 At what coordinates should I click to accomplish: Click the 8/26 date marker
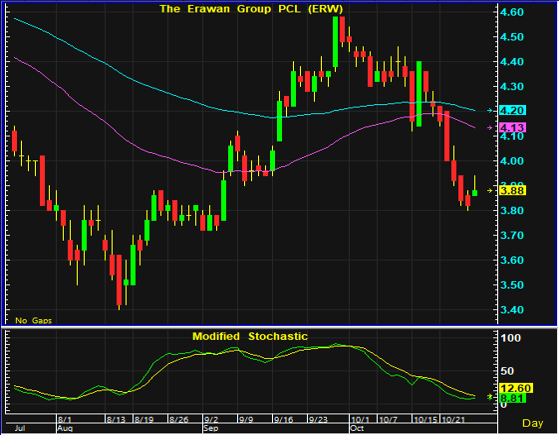179,419
